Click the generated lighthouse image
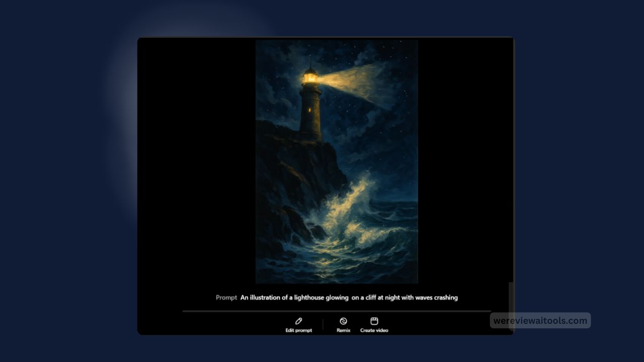The image size is (644, 362). click(x=337, y=161)
